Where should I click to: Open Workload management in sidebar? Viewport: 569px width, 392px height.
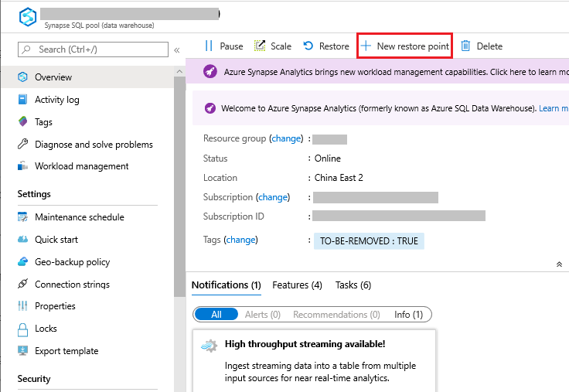[81, 166]
